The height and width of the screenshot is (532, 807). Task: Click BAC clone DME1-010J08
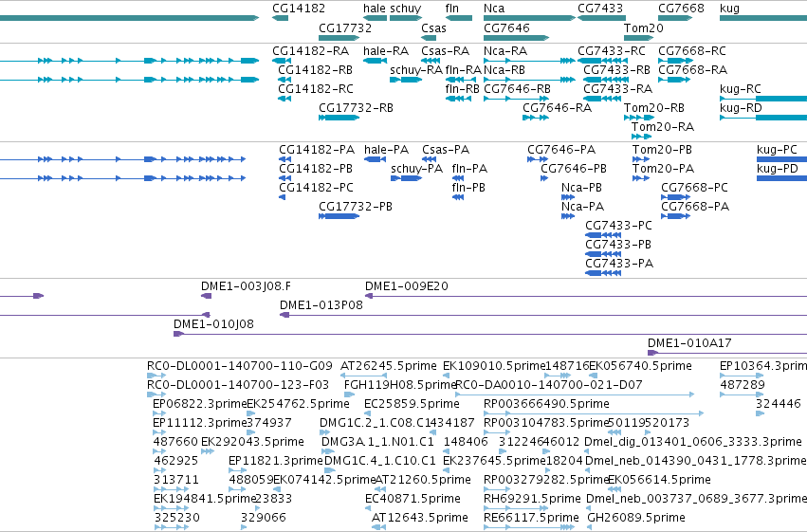pos(213,324)
